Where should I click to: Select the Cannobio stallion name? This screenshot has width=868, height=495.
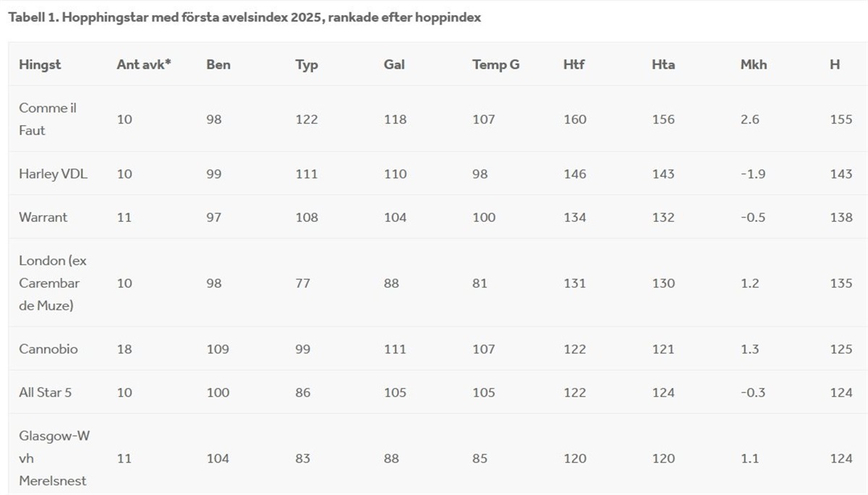coord(48,349)
